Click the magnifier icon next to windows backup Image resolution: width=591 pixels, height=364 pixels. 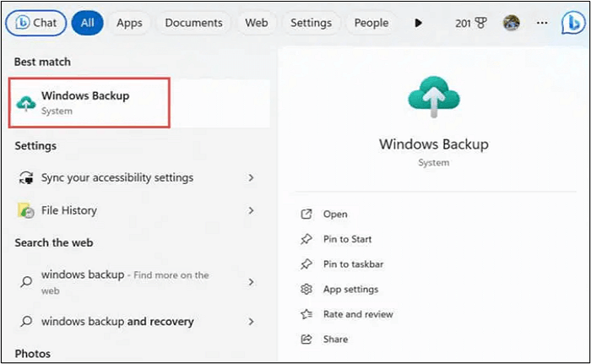(x=26, y=282)
